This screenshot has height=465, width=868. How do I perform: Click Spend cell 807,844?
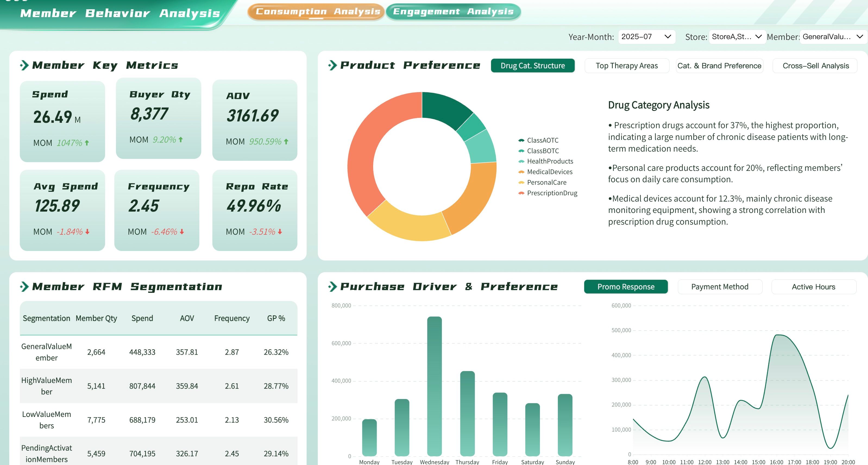(x=142, y=386)
